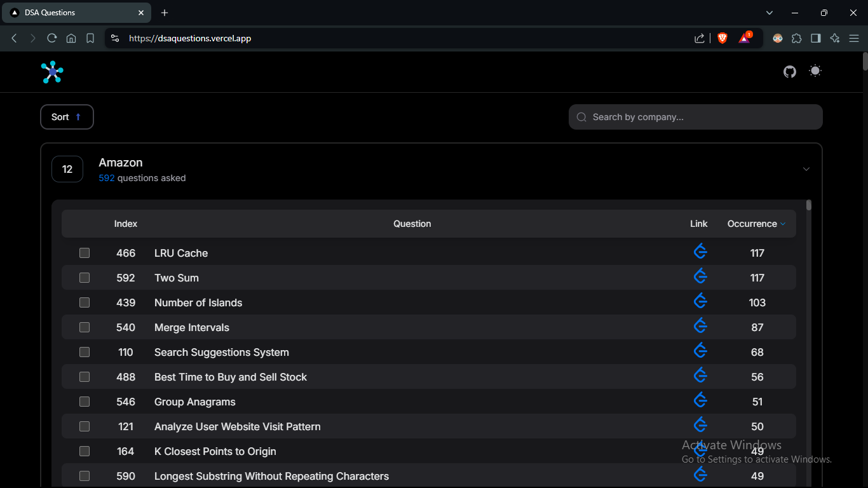Check the Longest Substring Without Repeating Characters box
The image size is (868, 488).
(85, 476)
